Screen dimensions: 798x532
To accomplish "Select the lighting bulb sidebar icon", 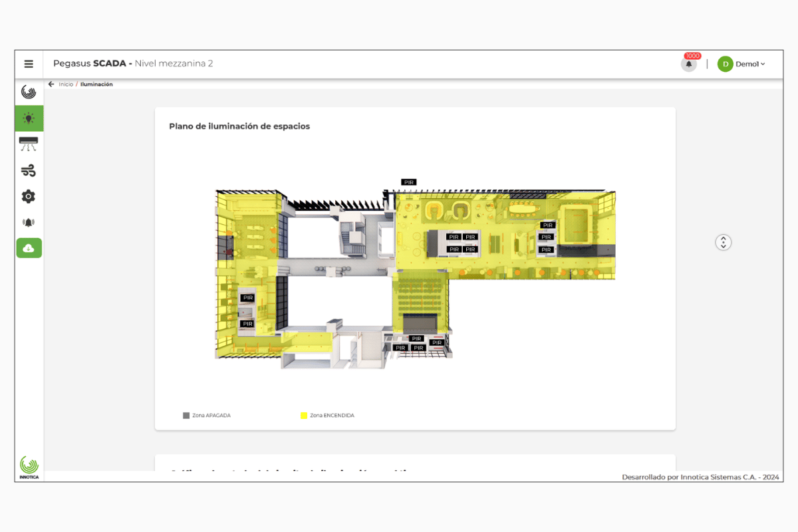I will click(x=29, y=118).
